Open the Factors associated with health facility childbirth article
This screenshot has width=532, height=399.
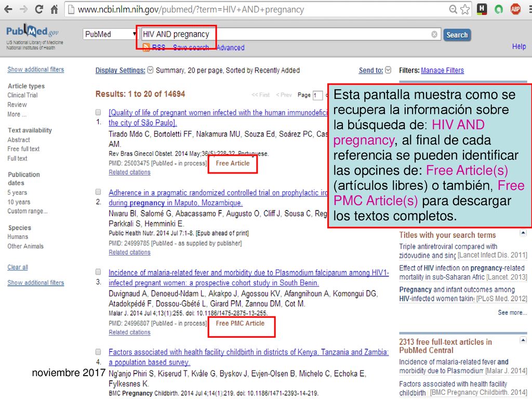click(x=248, y=357)
